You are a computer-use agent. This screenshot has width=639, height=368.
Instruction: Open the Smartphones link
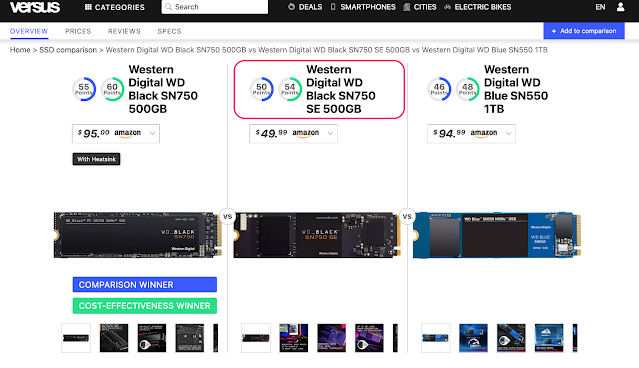point(363,7)
